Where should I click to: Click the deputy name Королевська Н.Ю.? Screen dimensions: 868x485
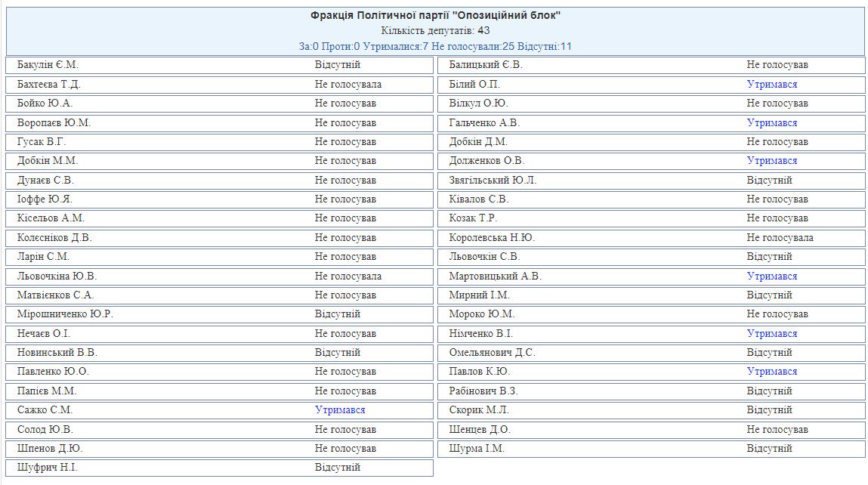click(x=492, y=238)
